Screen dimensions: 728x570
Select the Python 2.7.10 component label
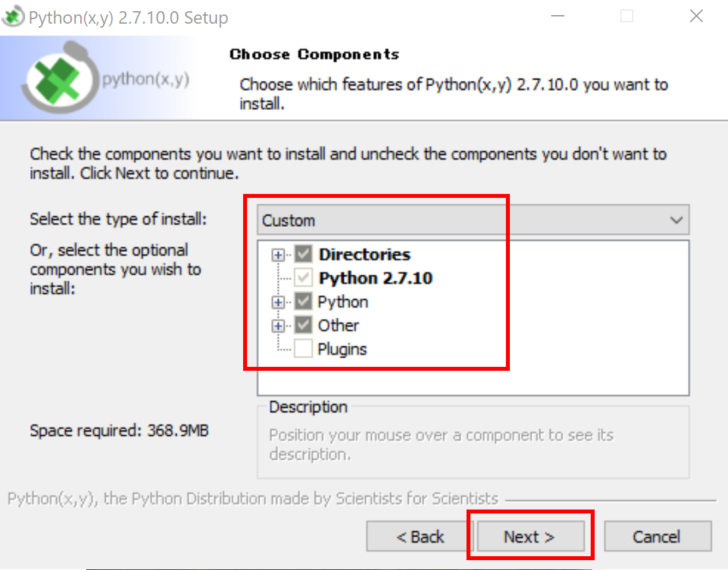click(x=375, y=278)
